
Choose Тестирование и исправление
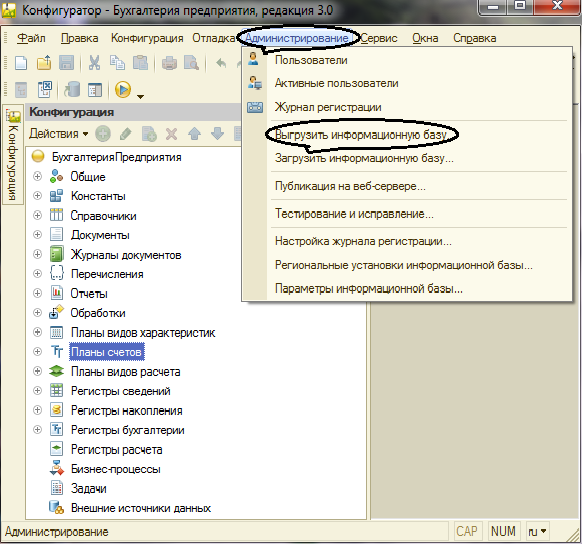[406, 214]
